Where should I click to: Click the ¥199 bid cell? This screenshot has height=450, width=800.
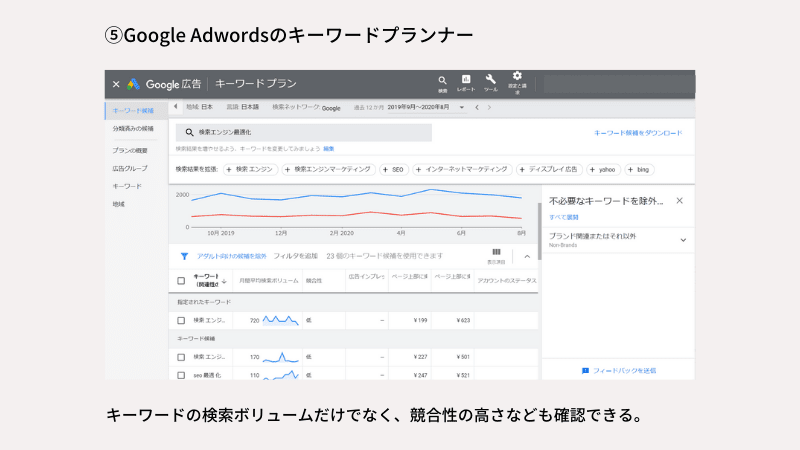click(420, 320)
